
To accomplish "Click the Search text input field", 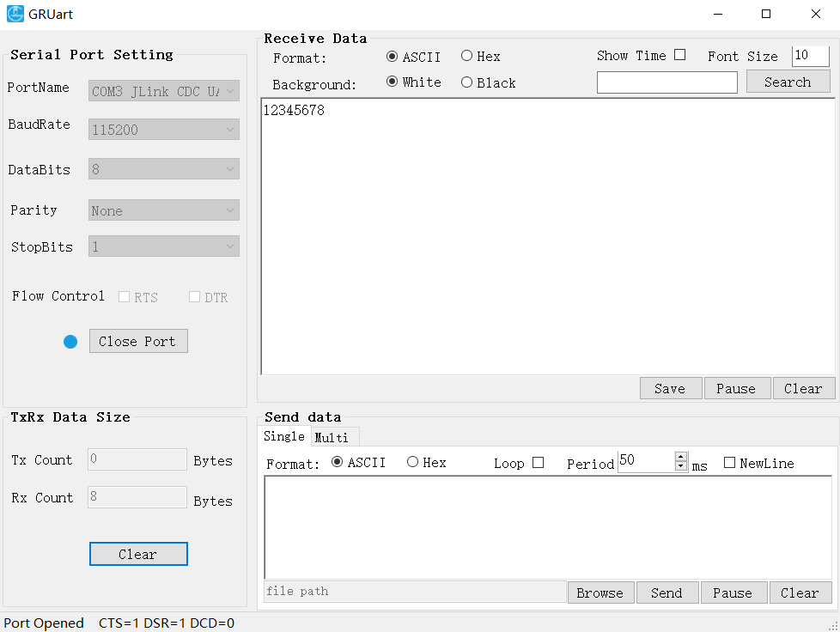I will (x=667, y=82).
